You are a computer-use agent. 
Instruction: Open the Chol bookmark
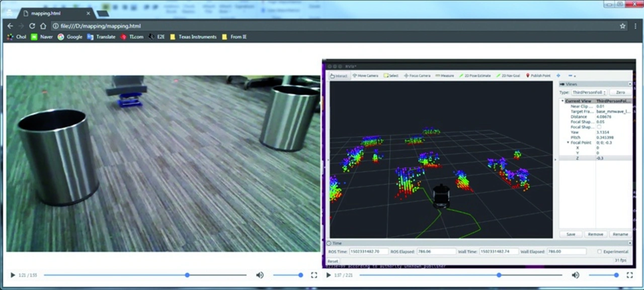coord(17,37)
